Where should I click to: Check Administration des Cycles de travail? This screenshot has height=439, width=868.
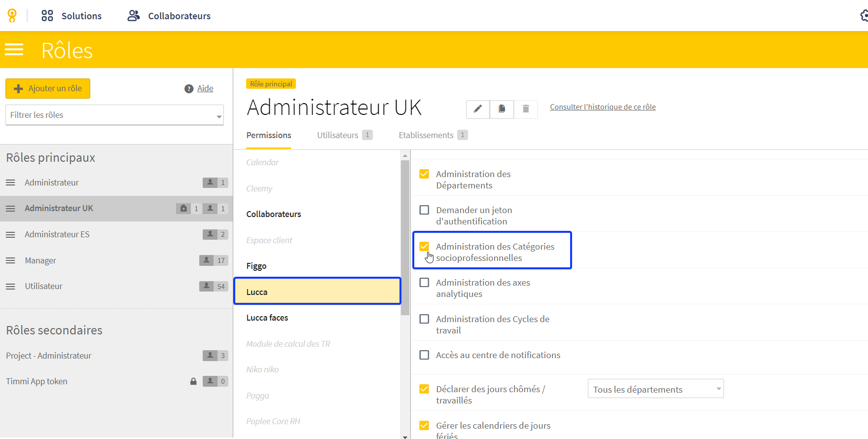[x=424, y=319]
